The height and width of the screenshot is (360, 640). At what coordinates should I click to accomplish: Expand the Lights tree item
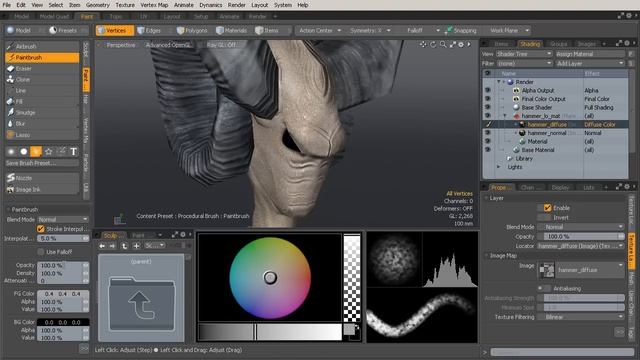pyautogui.click(x=498, y=167)
